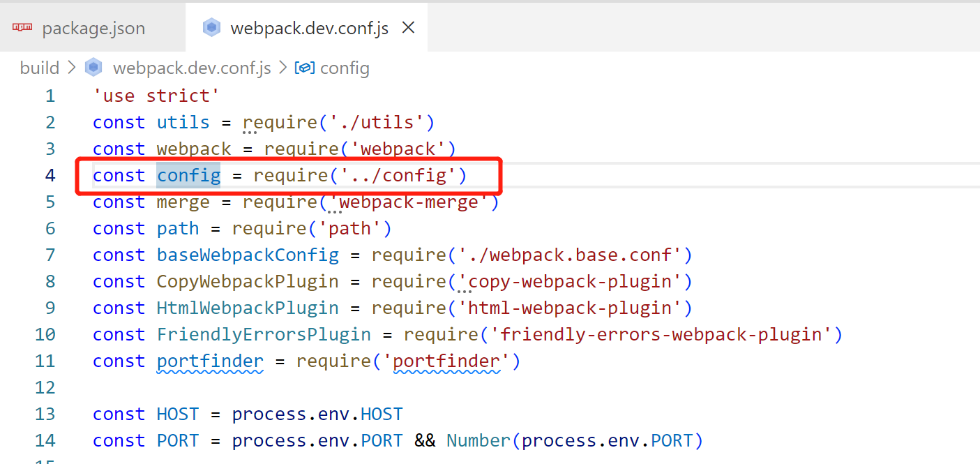Click line number 4 in gutter

point(50,175)
